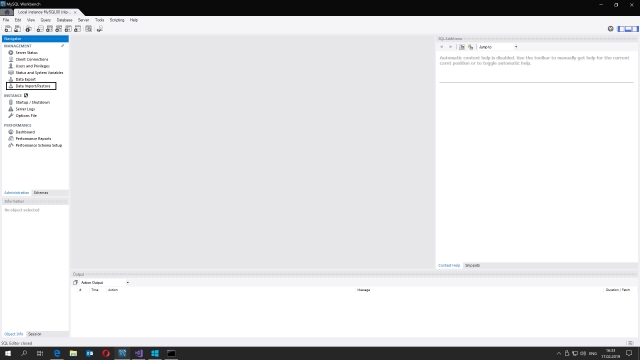This screenshot has height=360, width=640.
Task: Toggle the left sidebar visibility button
Action: [x=621, y=29]
